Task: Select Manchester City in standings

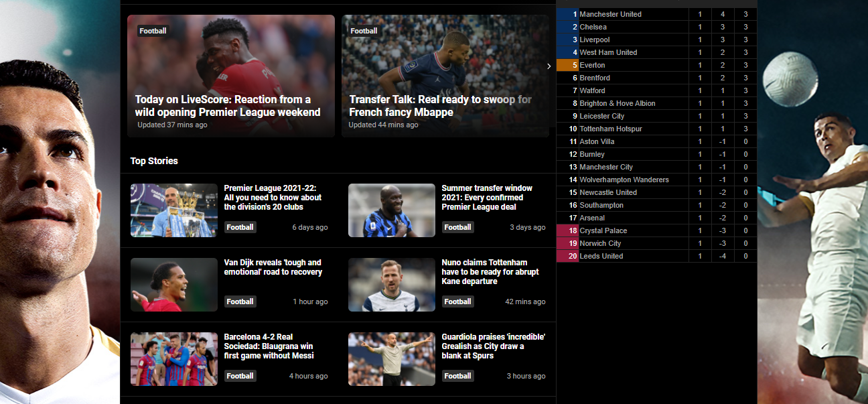Action: (656, 167)
